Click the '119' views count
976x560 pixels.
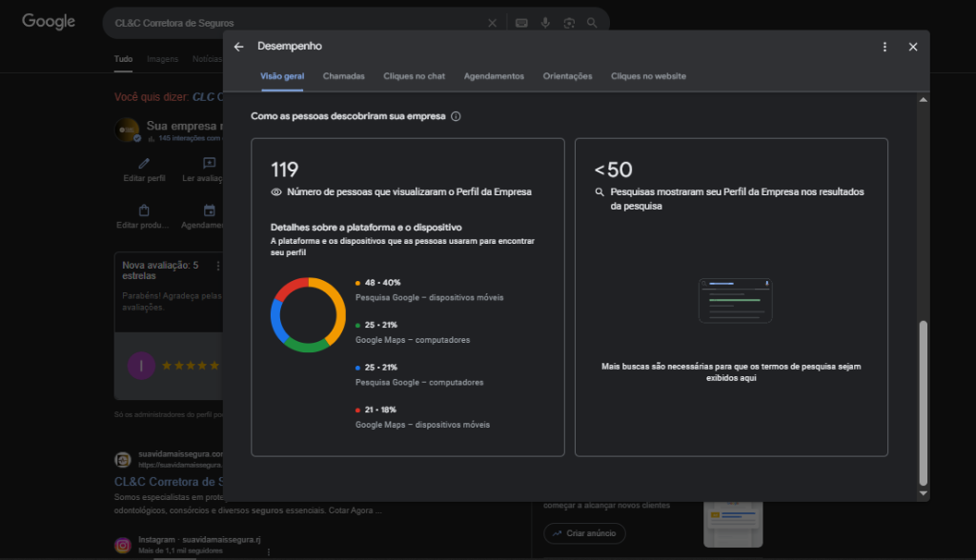click(x=284, y=170)
